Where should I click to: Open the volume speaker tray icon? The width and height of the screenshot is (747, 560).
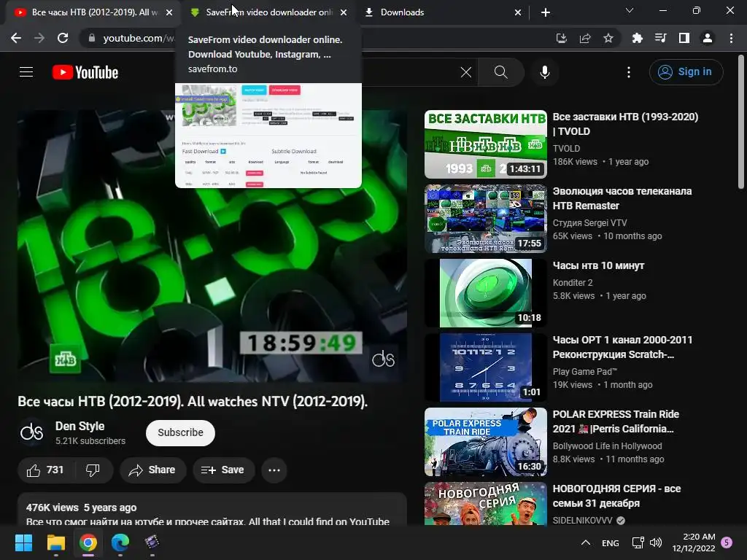pos(656,542)
